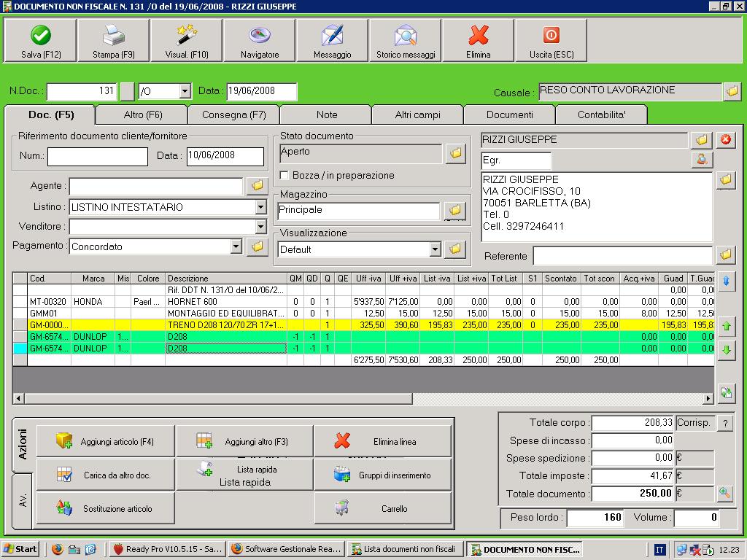Click the Referente input field
The width and height of the screenshot is (747, 560).
622,256
